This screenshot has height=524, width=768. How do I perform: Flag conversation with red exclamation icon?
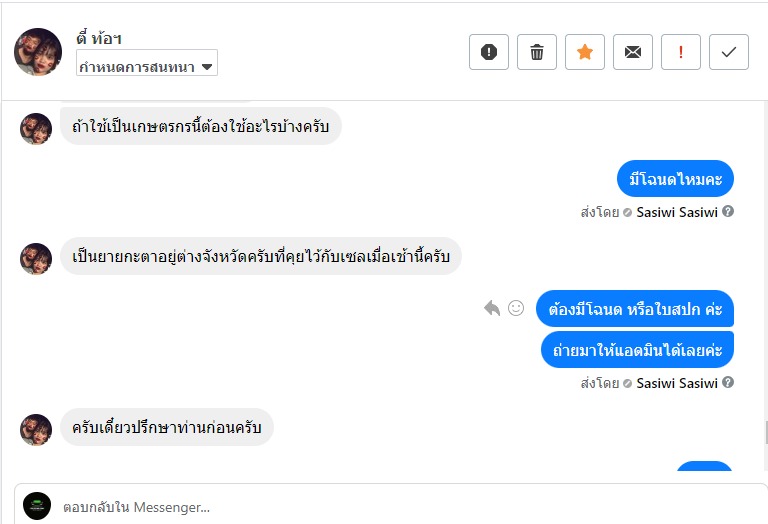681,52
